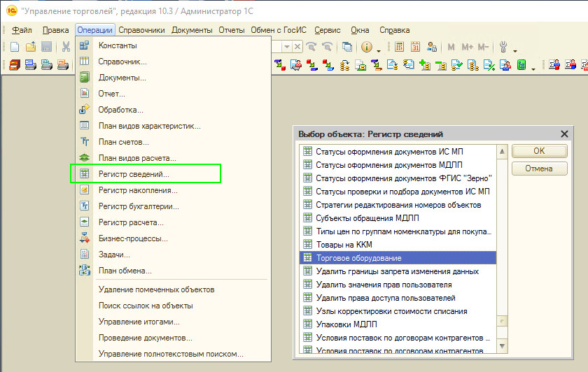588x372 pixels.
Task: Close the Выбор объекта dialog
Action: 564,134
